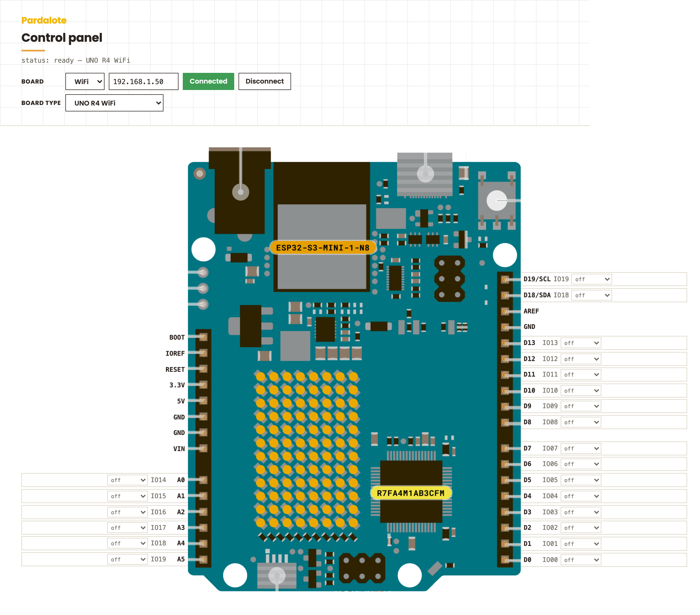Open the D18/SDA IO18 mode dropdown
Viewport: 700px width, 615px height.
[x=591, y=295]
